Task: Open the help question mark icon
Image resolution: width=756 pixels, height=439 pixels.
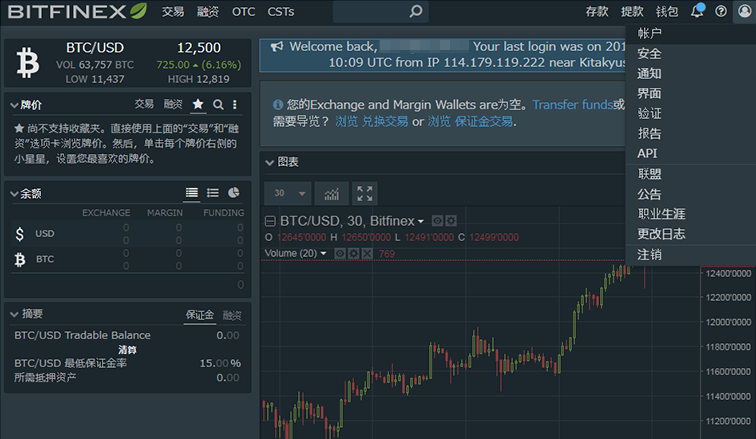Action: pyautogui.click(x=721, y=11)
